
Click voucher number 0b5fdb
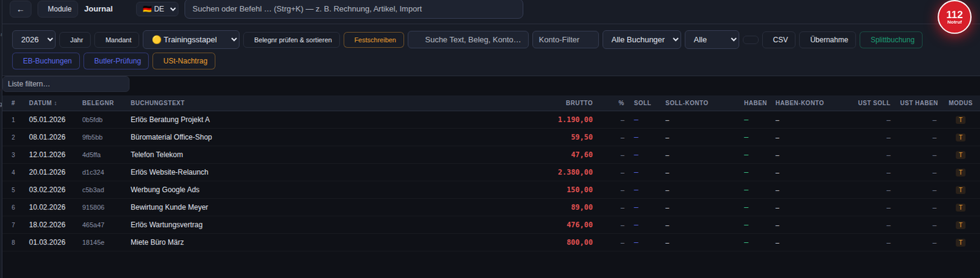pos(92,120)
